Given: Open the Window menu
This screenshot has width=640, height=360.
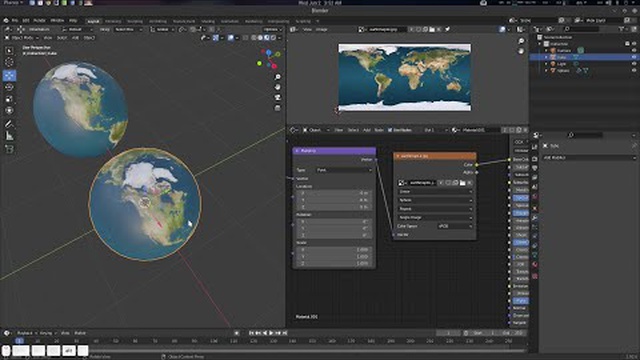Looking at the screenshot, I should [x=57, y=20].
